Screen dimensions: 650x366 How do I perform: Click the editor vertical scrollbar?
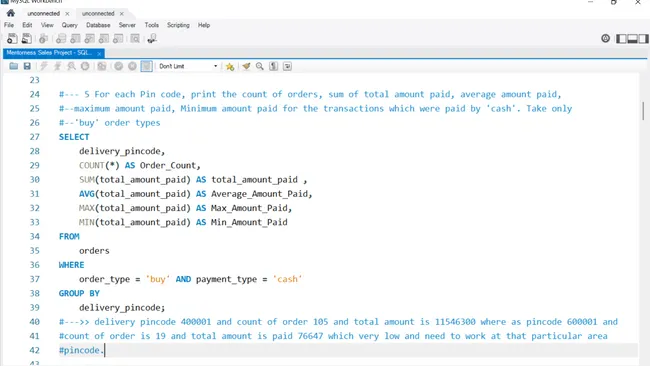pyautogui.click(x=643, y=111)
